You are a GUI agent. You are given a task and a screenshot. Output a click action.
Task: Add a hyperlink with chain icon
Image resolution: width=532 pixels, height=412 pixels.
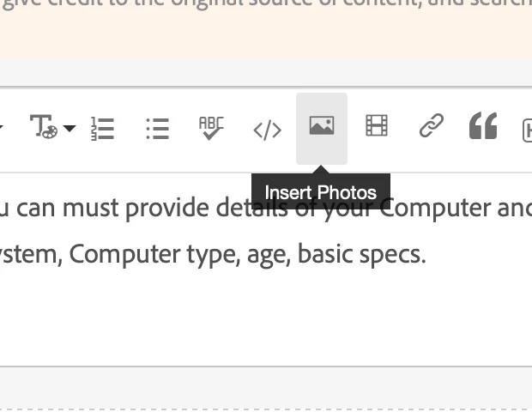432,125
